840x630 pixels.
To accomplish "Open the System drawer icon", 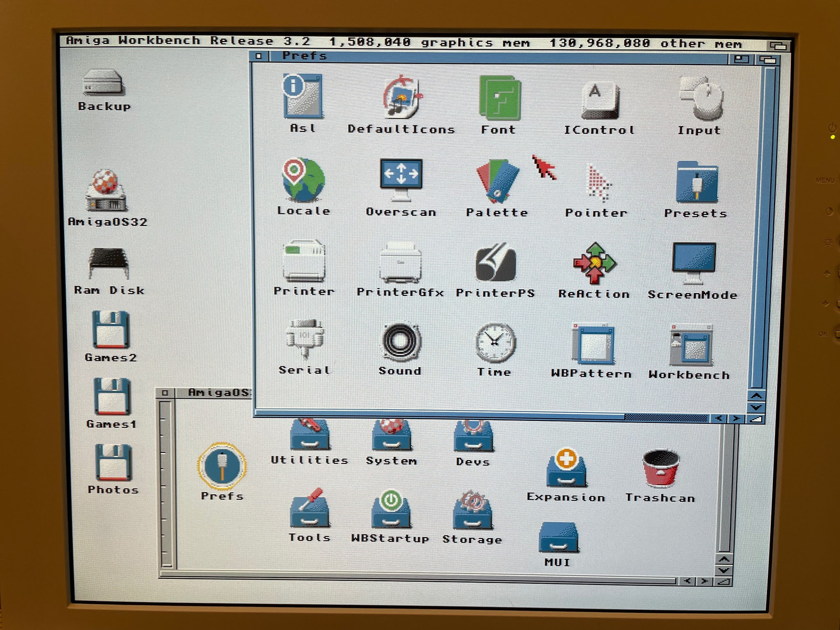I will pyautogui.click(x=391, y=435).
